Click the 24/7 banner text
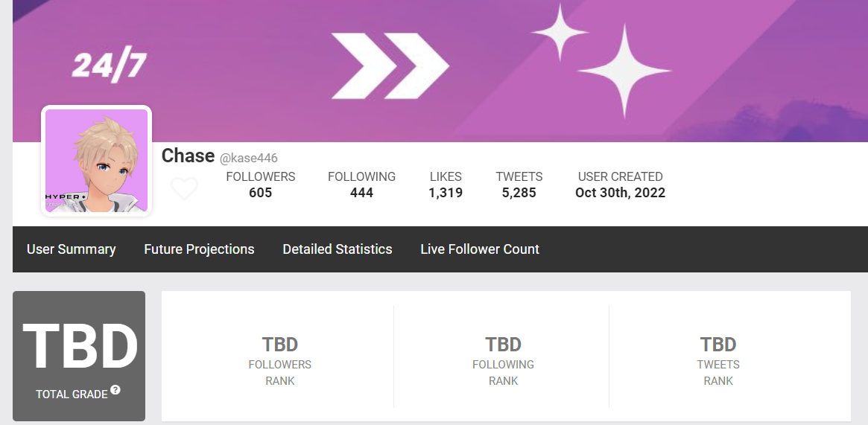Image resolution: width=868 pixels, height=425 pixels. (110, 64)
